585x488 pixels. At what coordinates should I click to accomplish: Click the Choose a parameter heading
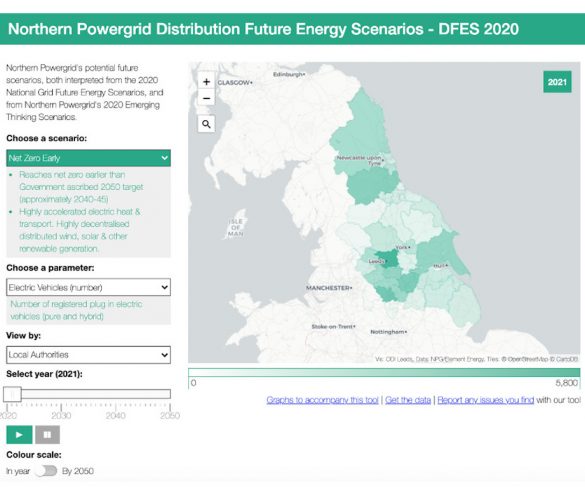point(50,268)
